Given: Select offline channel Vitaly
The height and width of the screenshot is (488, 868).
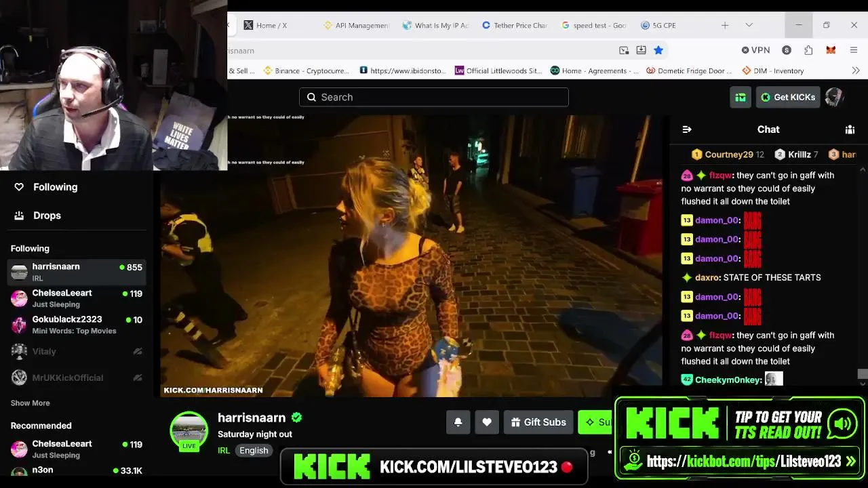Looking at the screenshot, I should 77,351.
